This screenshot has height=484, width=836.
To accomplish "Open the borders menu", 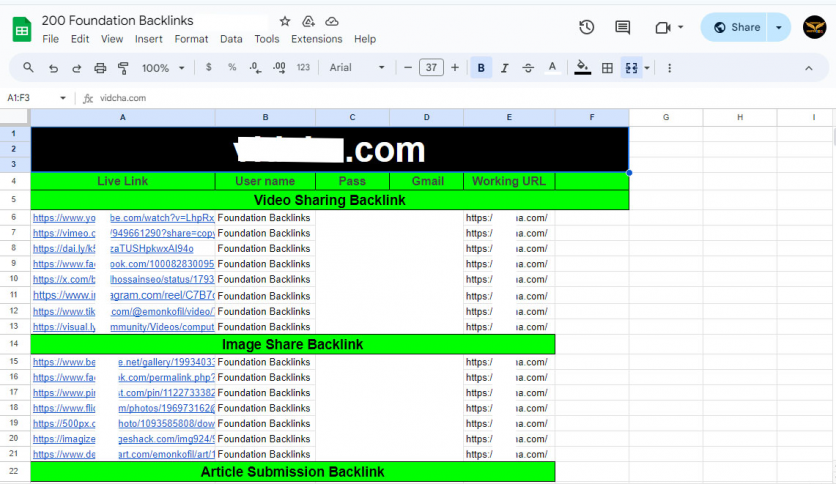I will [x=607, y=68].
